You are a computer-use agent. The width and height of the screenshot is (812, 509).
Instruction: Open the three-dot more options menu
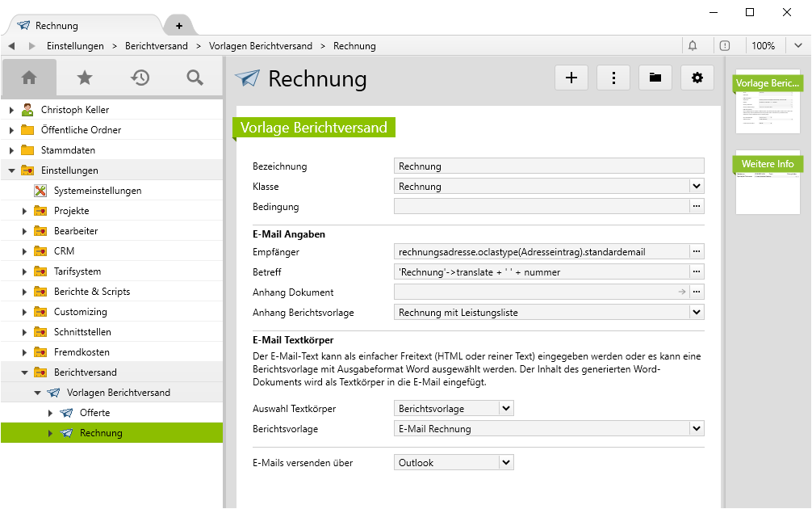tap(613, 78)
